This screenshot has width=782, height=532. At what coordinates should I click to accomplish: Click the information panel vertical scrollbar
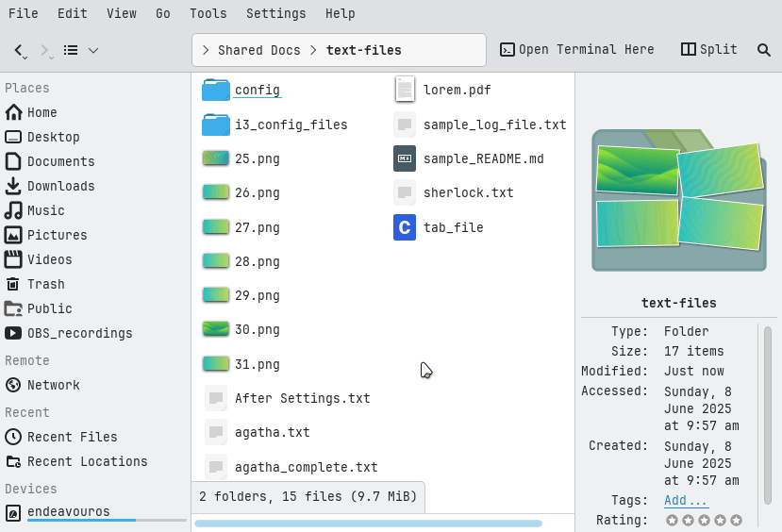[768, 415]
